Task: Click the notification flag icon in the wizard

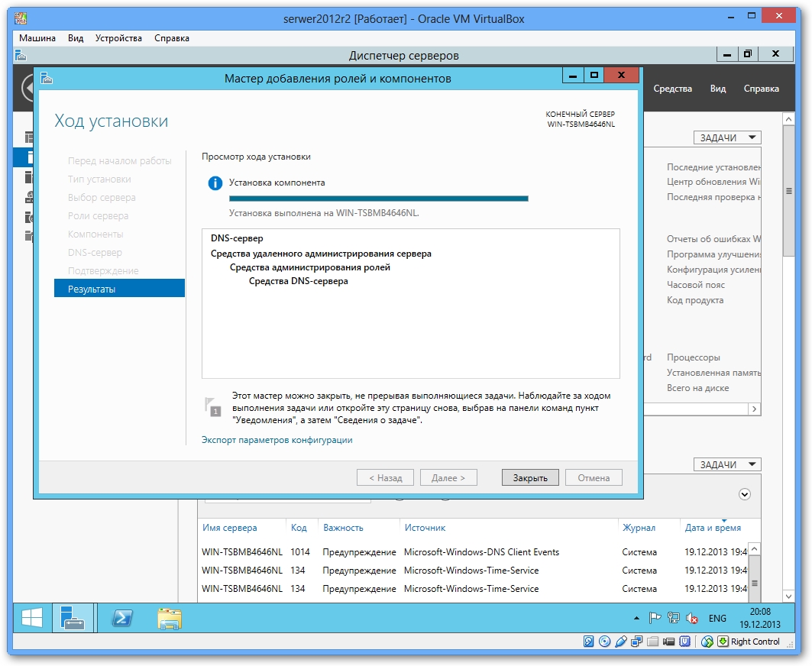Action: [x=213, y=406]
